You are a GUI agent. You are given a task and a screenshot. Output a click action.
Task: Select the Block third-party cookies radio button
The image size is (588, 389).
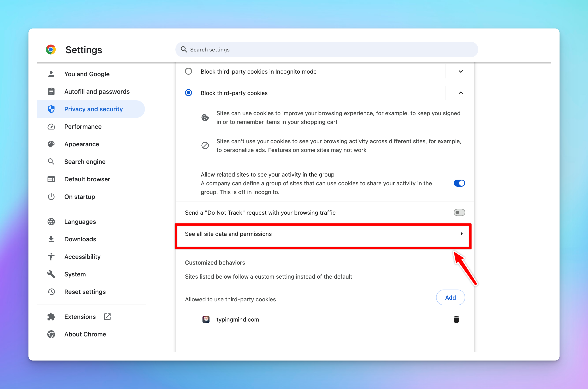point(188,93)
